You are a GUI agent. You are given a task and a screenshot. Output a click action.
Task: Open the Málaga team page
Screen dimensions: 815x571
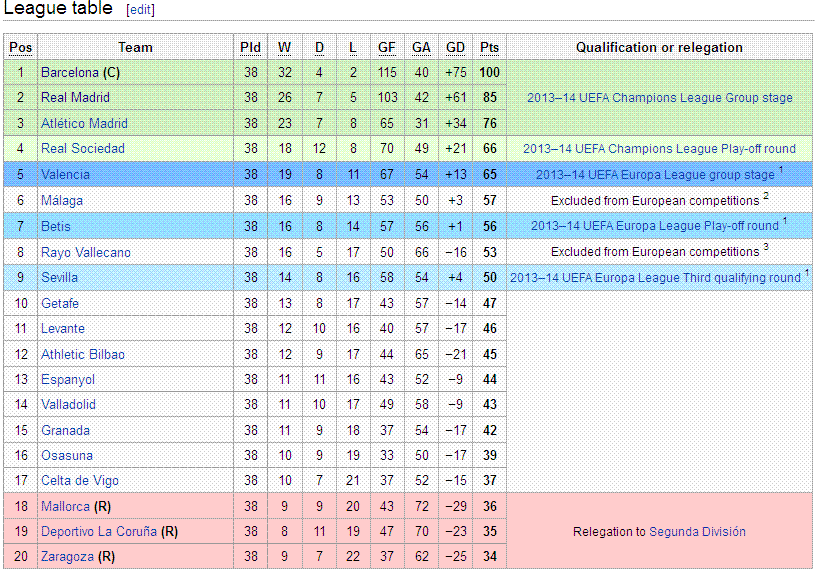click(62, 200)
